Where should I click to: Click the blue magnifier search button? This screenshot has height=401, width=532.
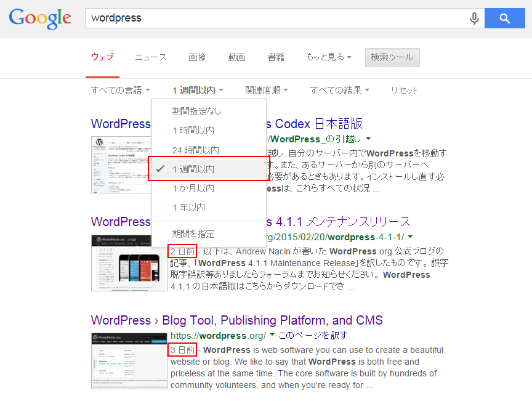504,18
